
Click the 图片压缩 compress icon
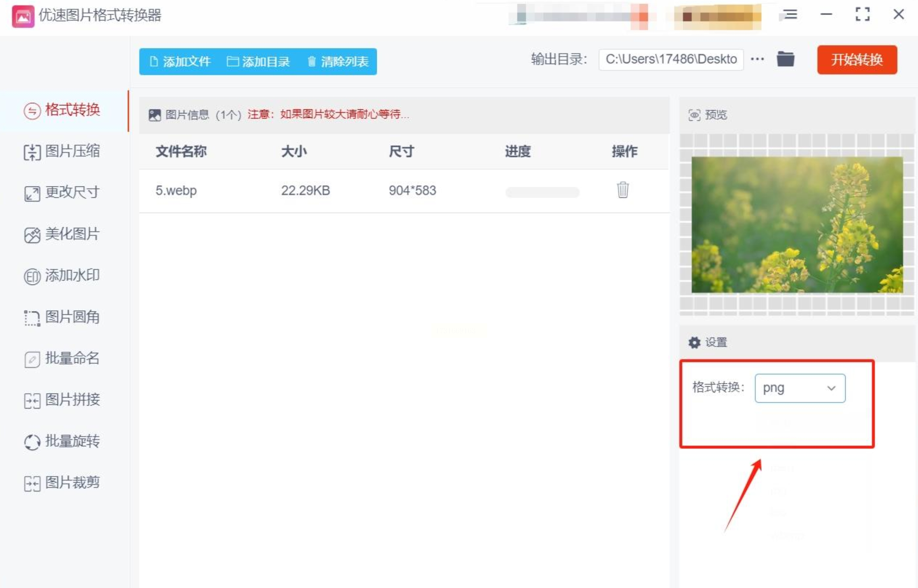tap(32, 153)
